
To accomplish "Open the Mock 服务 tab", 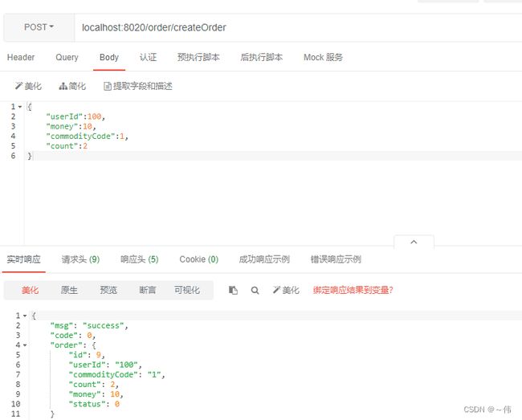I will [324, 57].
